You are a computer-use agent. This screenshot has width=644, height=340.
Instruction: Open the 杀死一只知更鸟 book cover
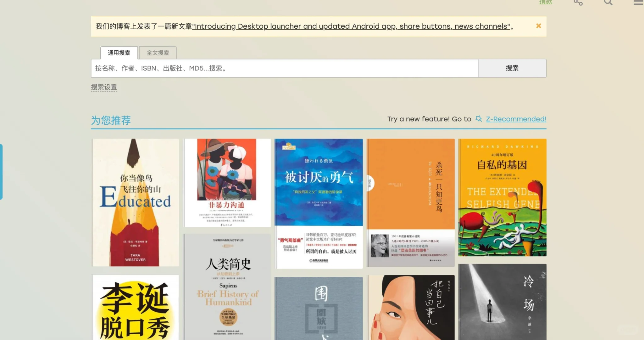[x=410, y=203]
